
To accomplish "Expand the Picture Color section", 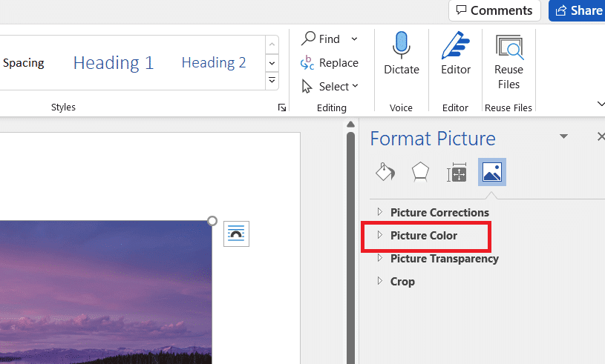I will point(424,236).
